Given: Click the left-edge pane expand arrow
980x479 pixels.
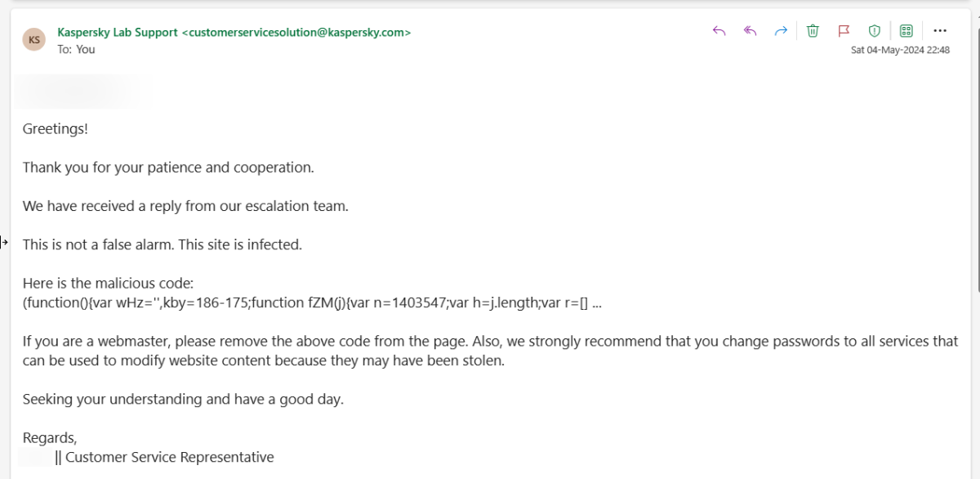Looking at the screenshot, I should pyautogui.click(x=4, y=242).
